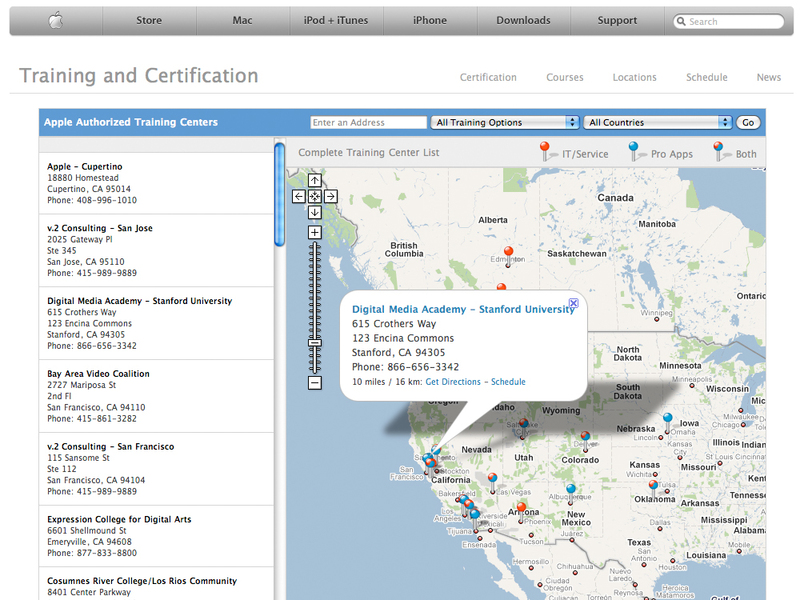The width and height of the screenshot is (800, 600).
Task: Select the Omaha blue pin
Action: point(667,422)
